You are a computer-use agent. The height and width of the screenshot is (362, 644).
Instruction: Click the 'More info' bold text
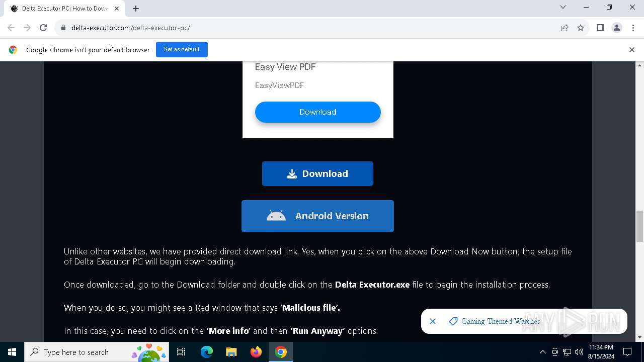coord(228,331)
